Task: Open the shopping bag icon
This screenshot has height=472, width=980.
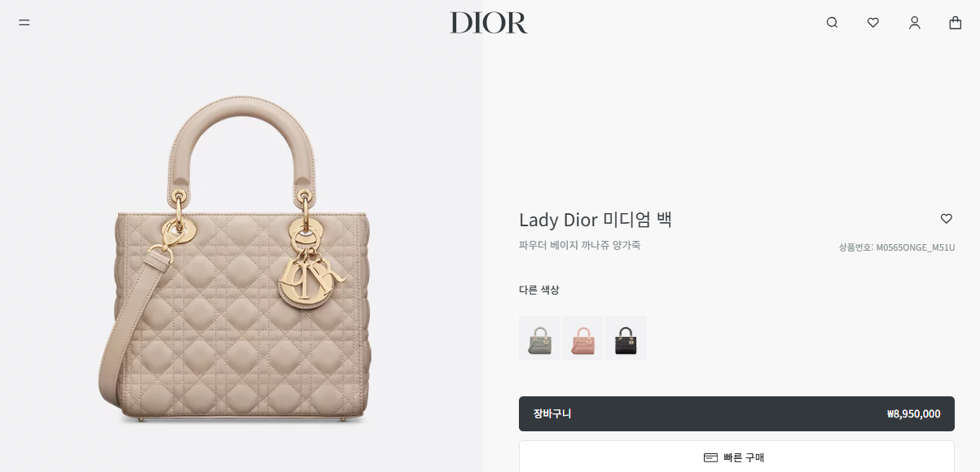Action: tap(956, 23)
